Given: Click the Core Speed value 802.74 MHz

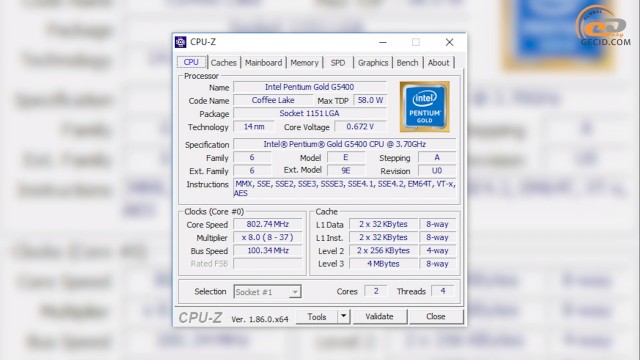Looking at the screenshot, I should pyautogui.click(x=268, y=224).
